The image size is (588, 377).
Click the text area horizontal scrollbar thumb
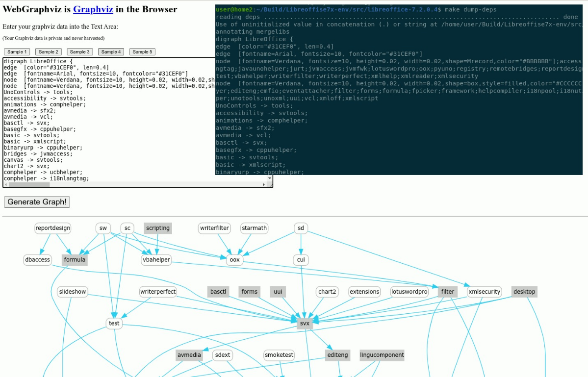pos(29,184)
